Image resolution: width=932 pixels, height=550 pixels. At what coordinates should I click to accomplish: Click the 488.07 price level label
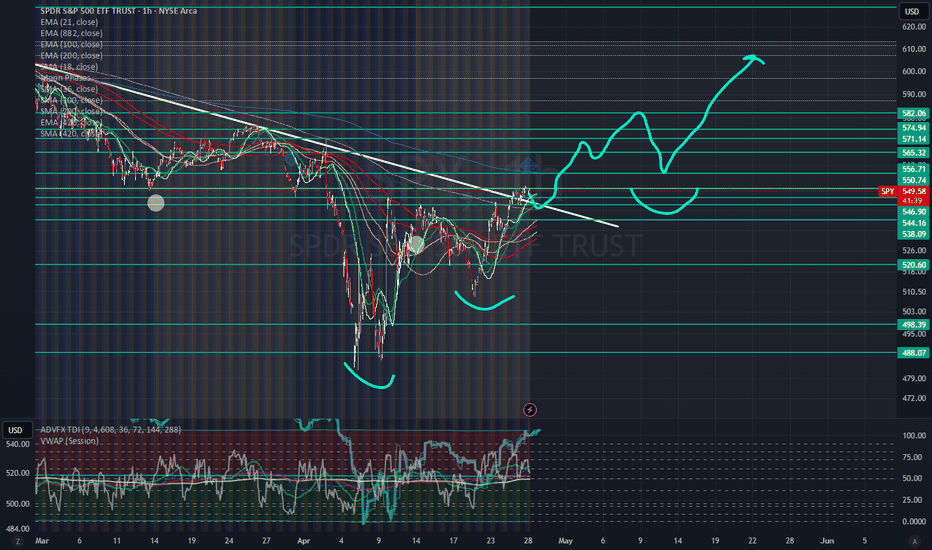tap(914, 353)
